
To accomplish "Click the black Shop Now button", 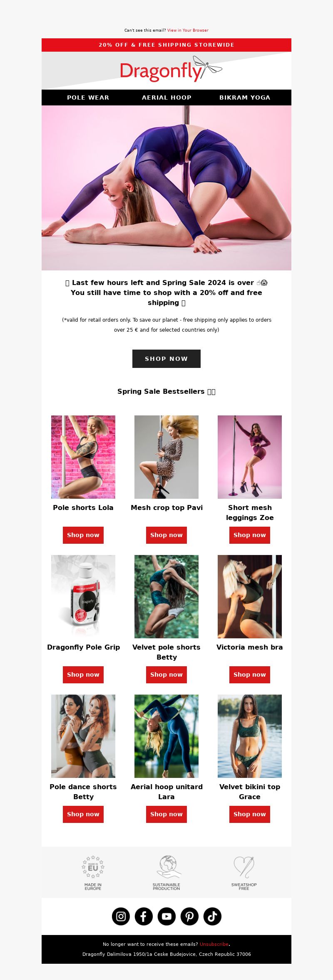I will coord(166,359).
